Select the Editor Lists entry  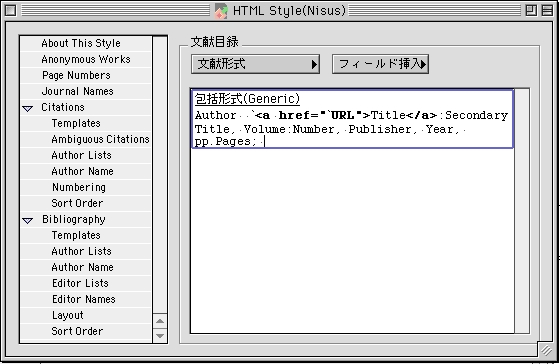tap(86, 283)
